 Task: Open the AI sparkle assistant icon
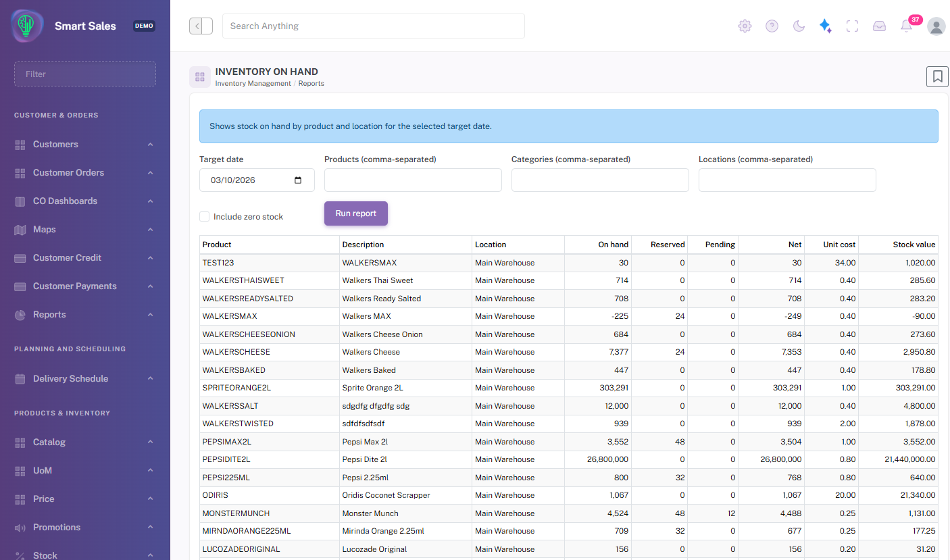tap(825, 26)
